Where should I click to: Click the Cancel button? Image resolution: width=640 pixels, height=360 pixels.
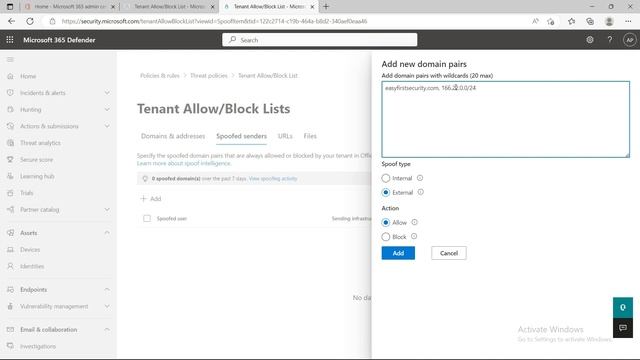[x=449, y=253]
